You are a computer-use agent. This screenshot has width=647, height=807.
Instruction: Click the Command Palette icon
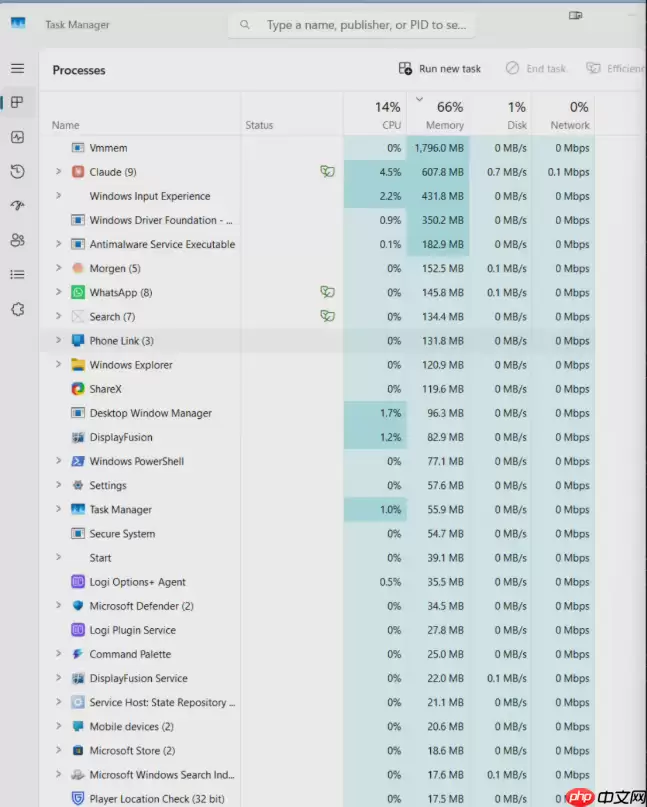(78, 654)
